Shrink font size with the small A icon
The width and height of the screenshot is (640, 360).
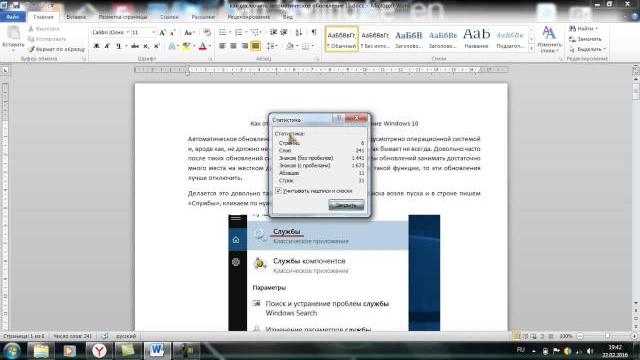click(x=172, y=33)
